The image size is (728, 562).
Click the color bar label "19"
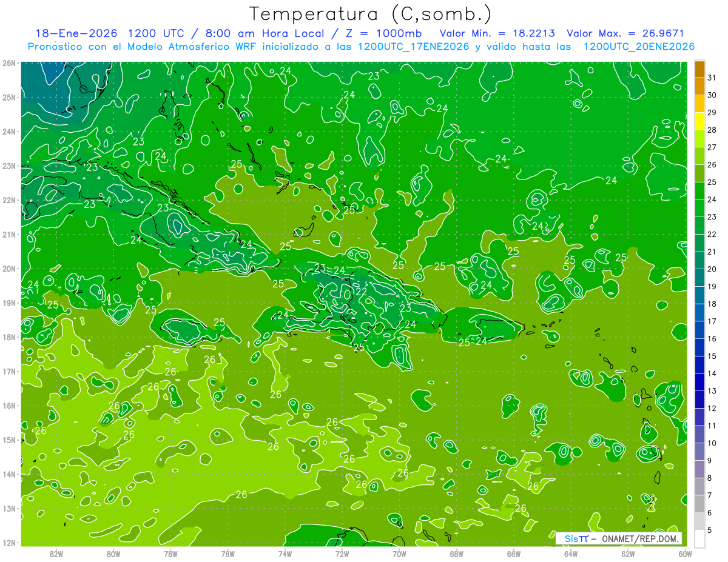[x=712, y=286]
